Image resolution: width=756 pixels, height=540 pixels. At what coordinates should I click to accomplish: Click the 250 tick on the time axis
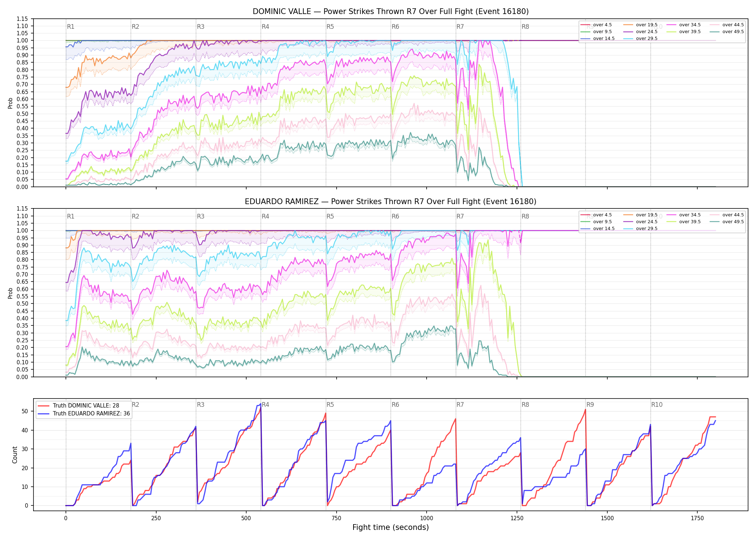[156, 518]
